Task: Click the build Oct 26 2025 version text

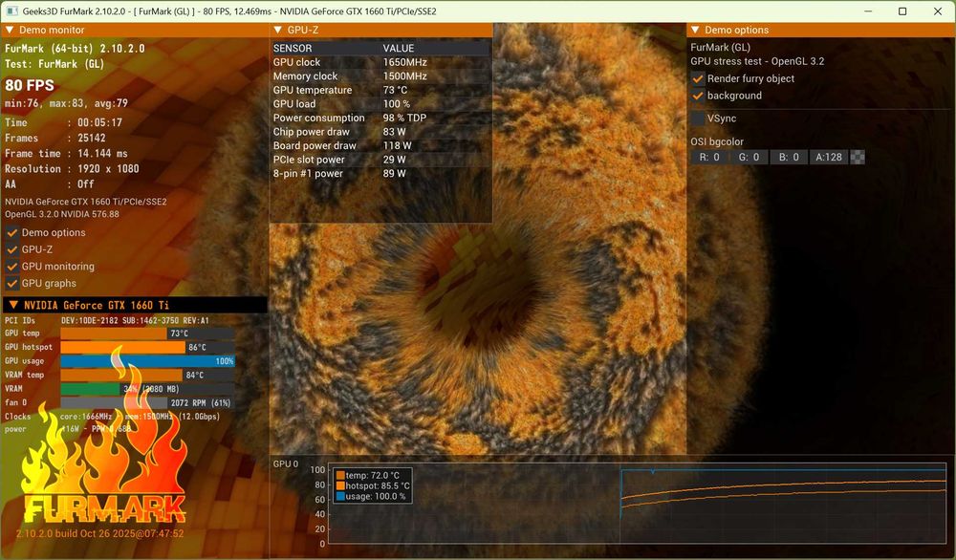Action: 100,534
